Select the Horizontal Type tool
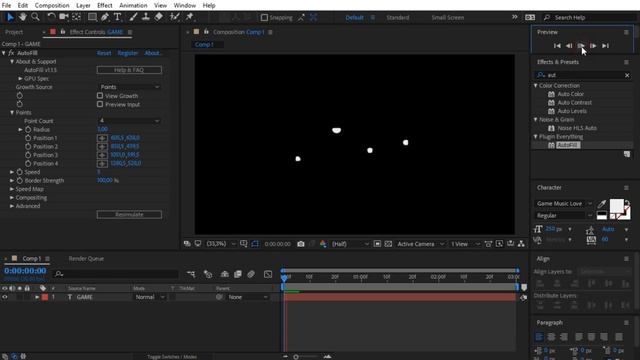 [118, 17]
